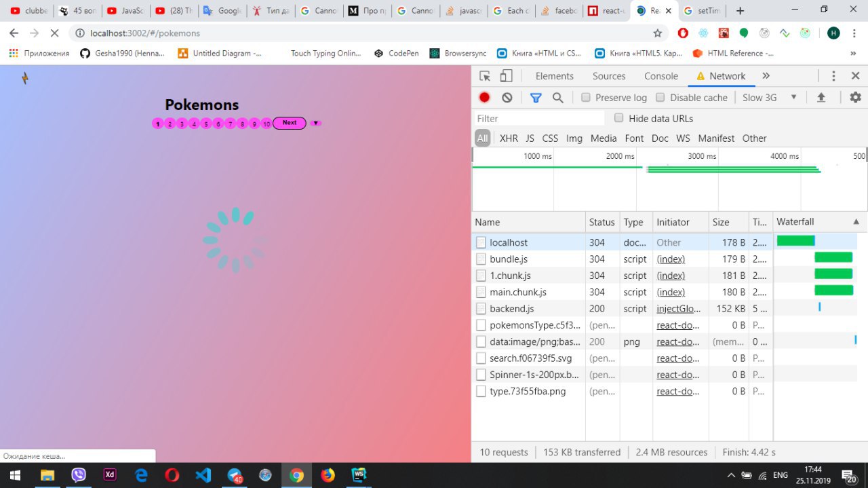868x488 pixels.
Task: Click the address bar URL
Action: 145,33
